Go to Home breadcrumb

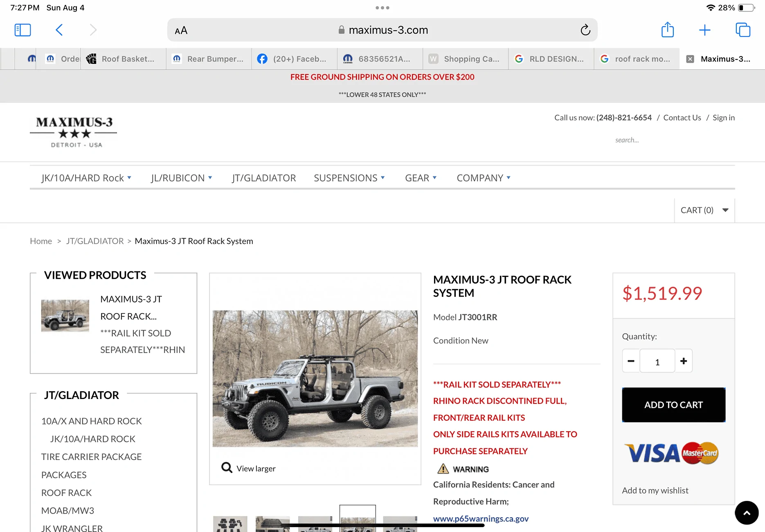point(41,241)
